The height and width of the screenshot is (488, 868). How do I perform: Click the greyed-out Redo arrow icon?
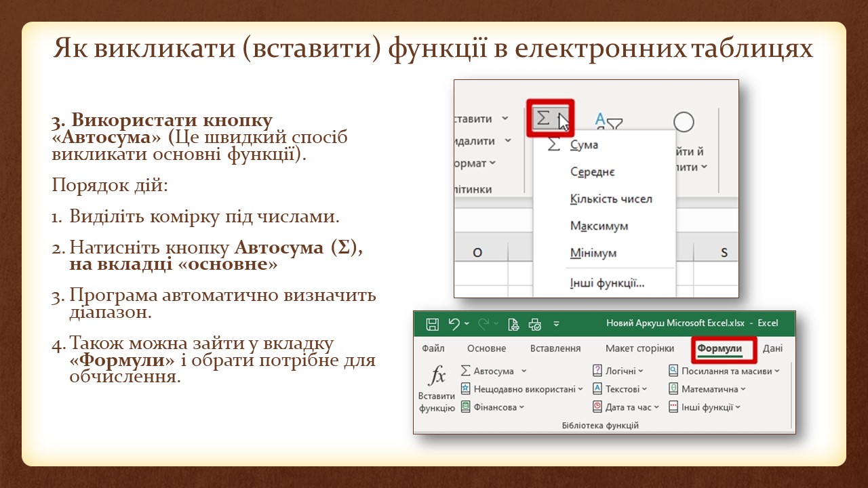(484, 324)
